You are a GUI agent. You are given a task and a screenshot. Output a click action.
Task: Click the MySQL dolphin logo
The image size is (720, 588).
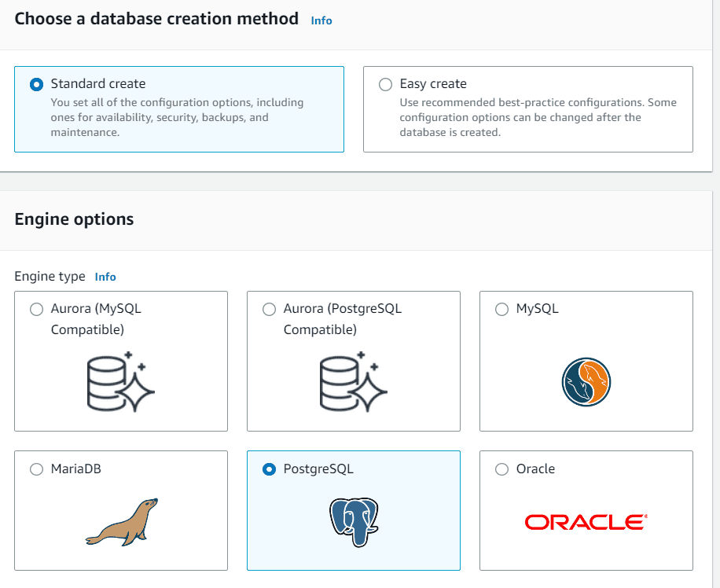(586, 382)
